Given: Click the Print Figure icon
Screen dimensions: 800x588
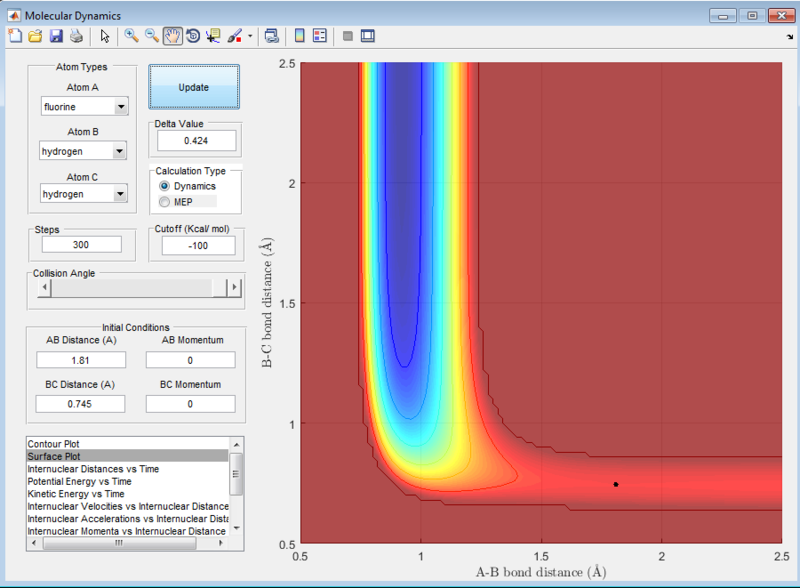Looking at the screenshot, I should (x=76, y=36).
